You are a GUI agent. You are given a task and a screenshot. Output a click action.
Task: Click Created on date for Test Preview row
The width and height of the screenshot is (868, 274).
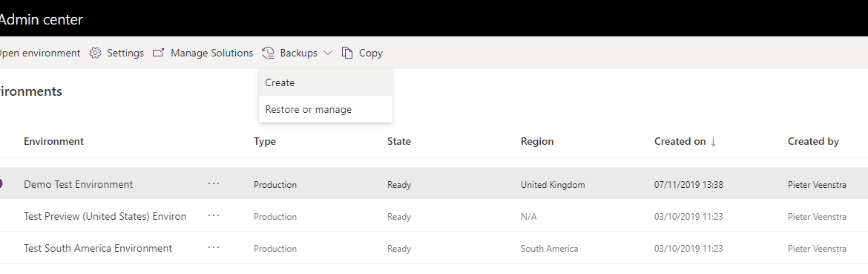pos(688,217)
